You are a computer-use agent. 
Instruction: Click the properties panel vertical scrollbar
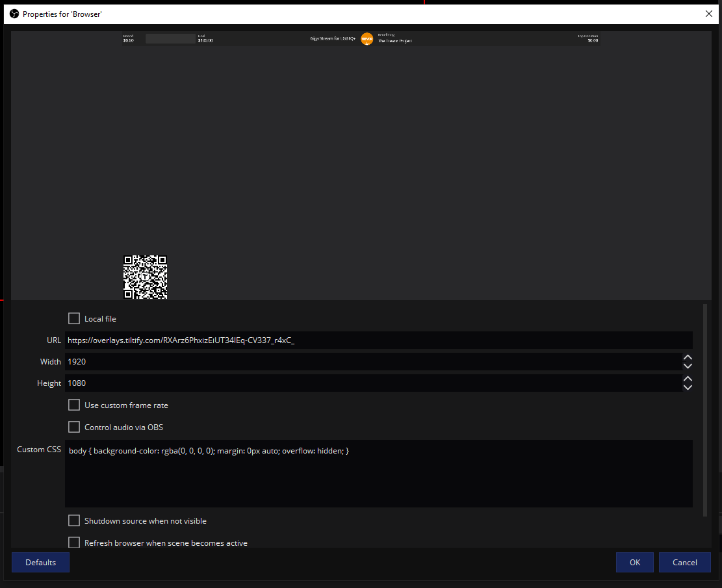click(704, 410)
